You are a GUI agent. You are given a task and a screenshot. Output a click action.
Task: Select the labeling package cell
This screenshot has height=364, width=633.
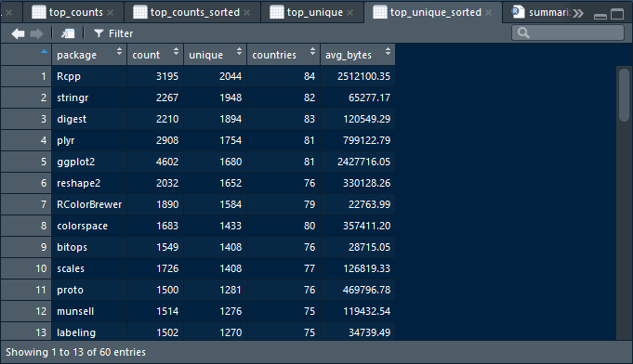[x=89, y=331]
